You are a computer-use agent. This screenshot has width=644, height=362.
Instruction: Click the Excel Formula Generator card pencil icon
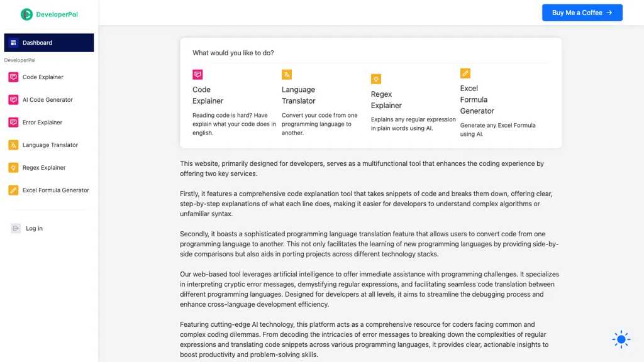[465, 73]
